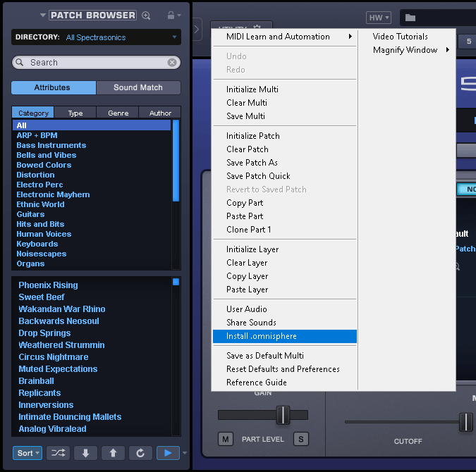The width and height of the screenshot is (476, 472).
Task: Select the All category
Action: pos(92,125)
